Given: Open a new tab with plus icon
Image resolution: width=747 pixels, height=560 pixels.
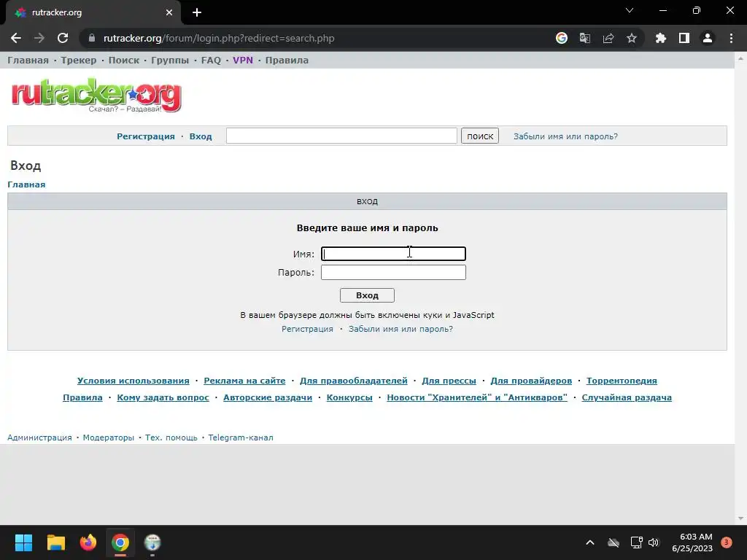Looking at the screenshot, I should pos(197,12).
